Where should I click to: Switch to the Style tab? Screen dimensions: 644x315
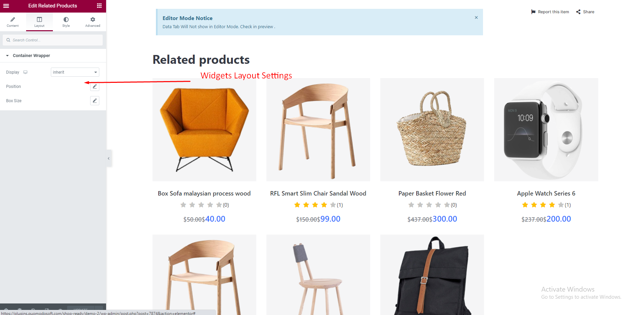tap(66, 22)
